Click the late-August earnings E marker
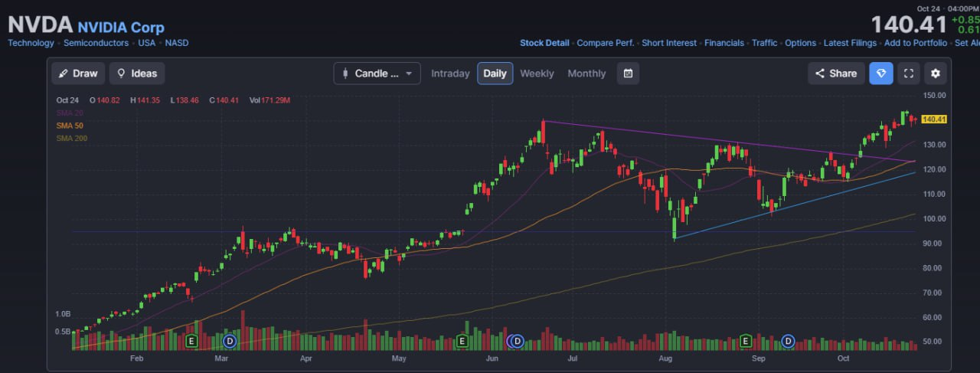Image resolution: width=980 pixels, height=373 pixels. click(x=745, y=340)
